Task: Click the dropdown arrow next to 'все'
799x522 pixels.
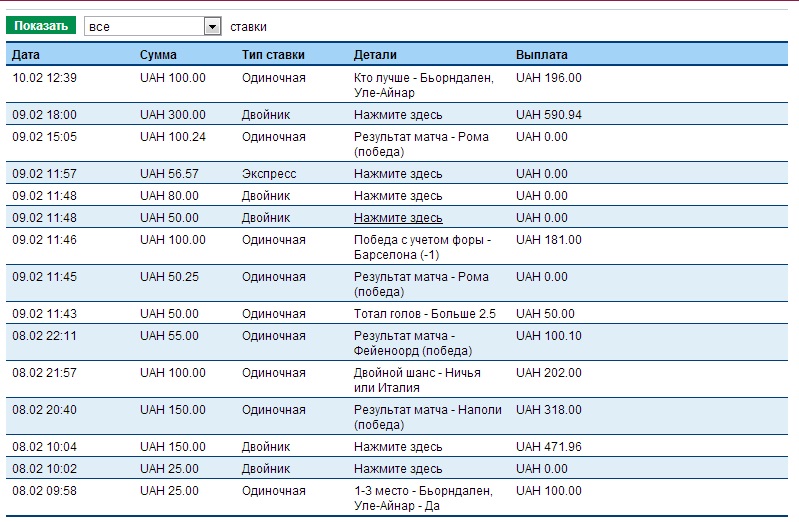Action: coord(212,27)
